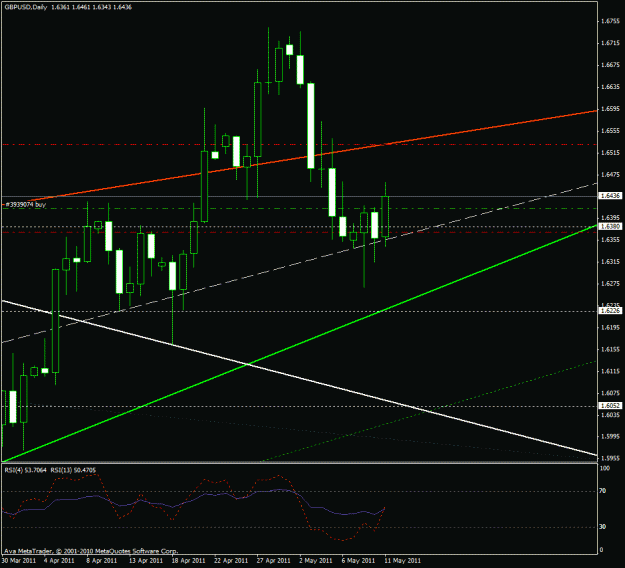Viewport: 625px width, 568px height.
Task: Click the 1.6595 price scale value
Action: tap(611, 109)
